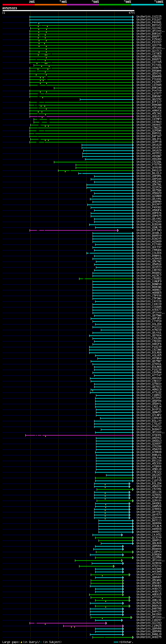166x644 pixels.
Task: Select hit label UniRef100_P18238
Action: tap(149, 370)
